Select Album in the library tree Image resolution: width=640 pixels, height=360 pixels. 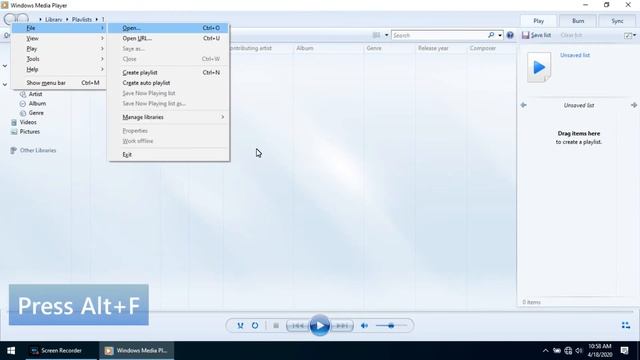coord(37,104)
